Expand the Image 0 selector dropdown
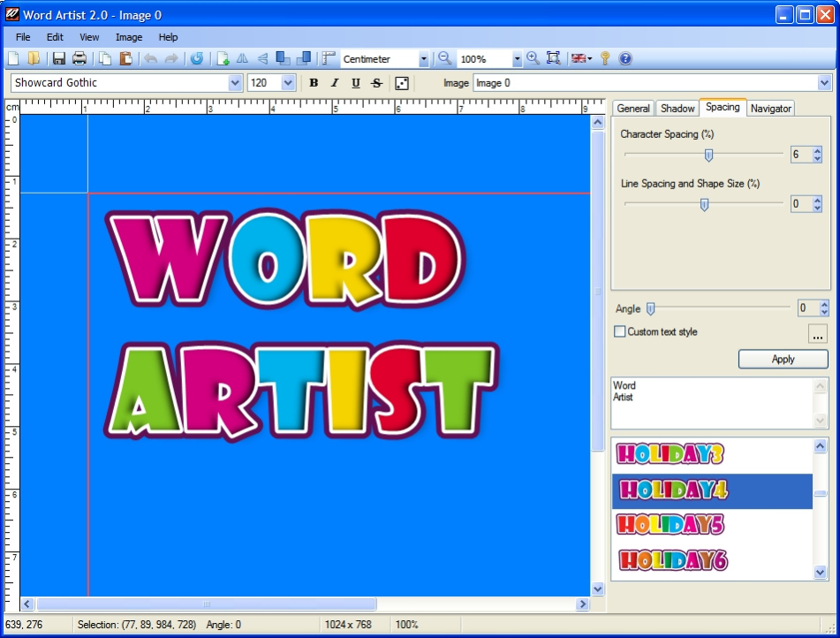This screenshot has height=638, width=840. click(824, 83)
